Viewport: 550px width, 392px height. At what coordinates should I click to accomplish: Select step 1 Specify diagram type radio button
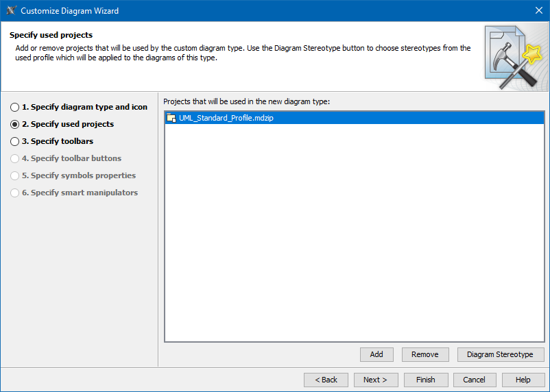[15, 108]
